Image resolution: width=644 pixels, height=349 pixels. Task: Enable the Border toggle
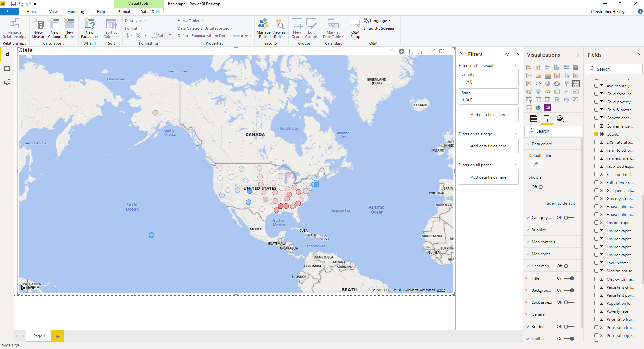[x=569, y=327]
